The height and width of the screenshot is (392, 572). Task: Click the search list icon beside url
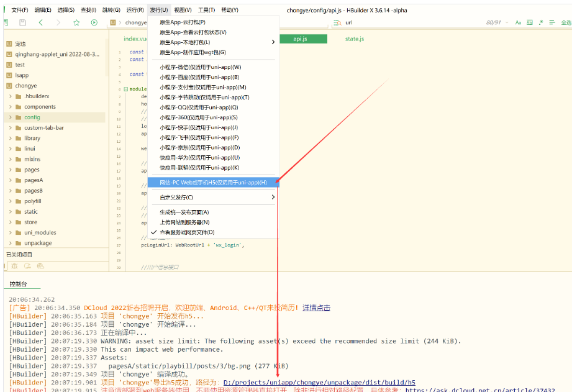(x=337, y=22)
